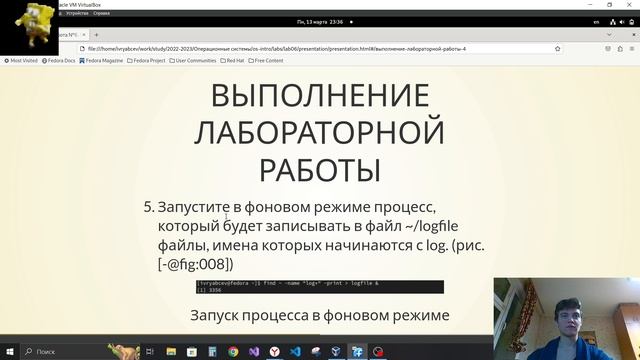The image size is (640, 360).
Task: Open File Explorer from the taskbar
Action: (x=171, y=351)
